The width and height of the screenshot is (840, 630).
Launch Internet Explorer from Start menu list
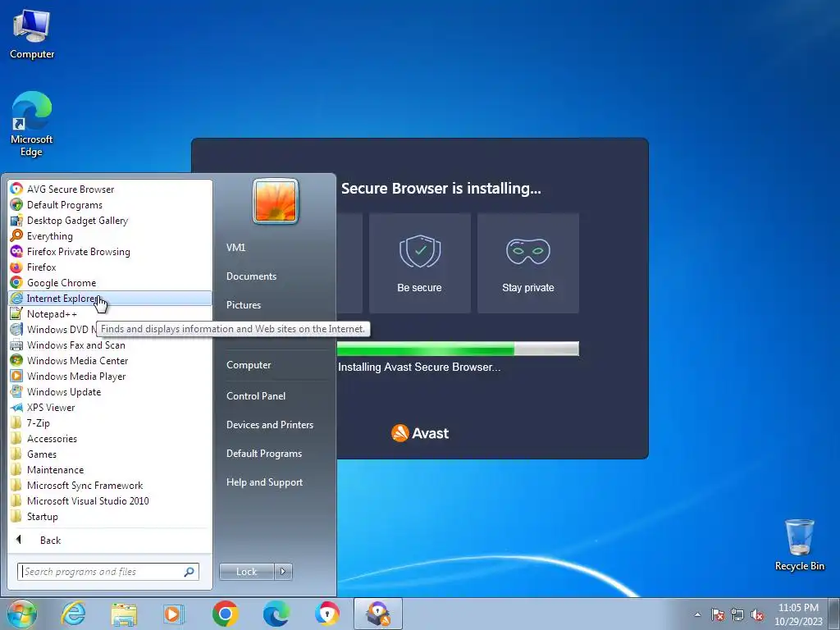110,299
